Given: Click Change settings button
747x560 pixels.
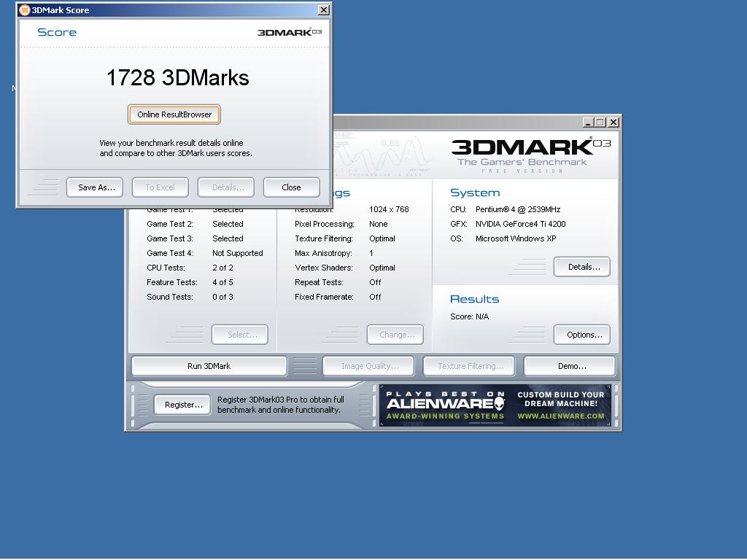Looking at the screenshot, I should pyautogui.click(x=395, y=335).
